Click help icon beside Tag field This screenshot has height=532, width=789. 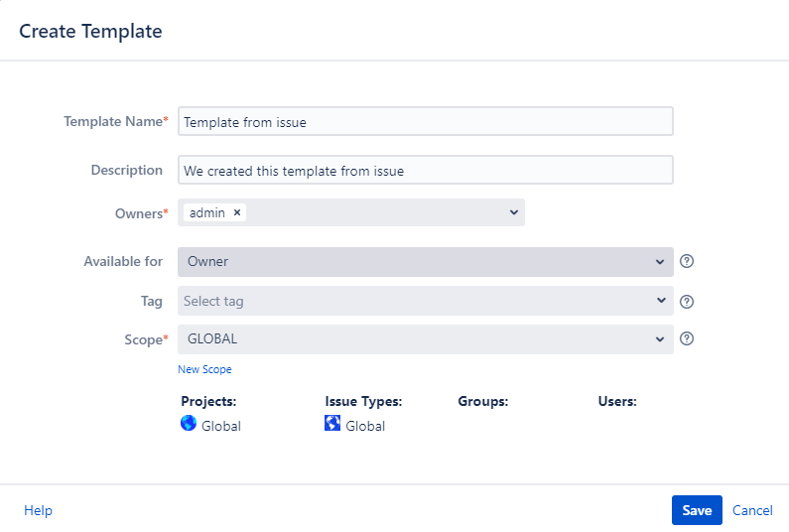686,302
